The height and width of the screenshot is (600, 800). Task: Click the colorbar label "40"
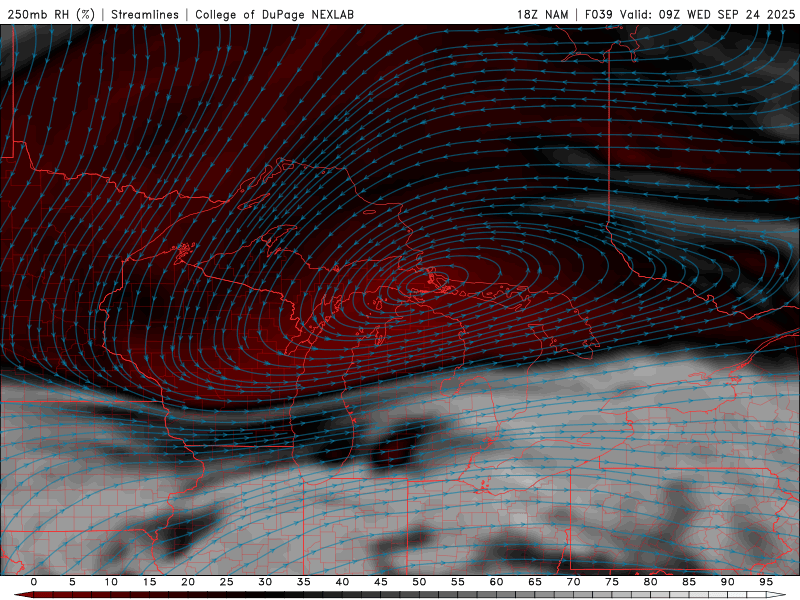(342, 582)
